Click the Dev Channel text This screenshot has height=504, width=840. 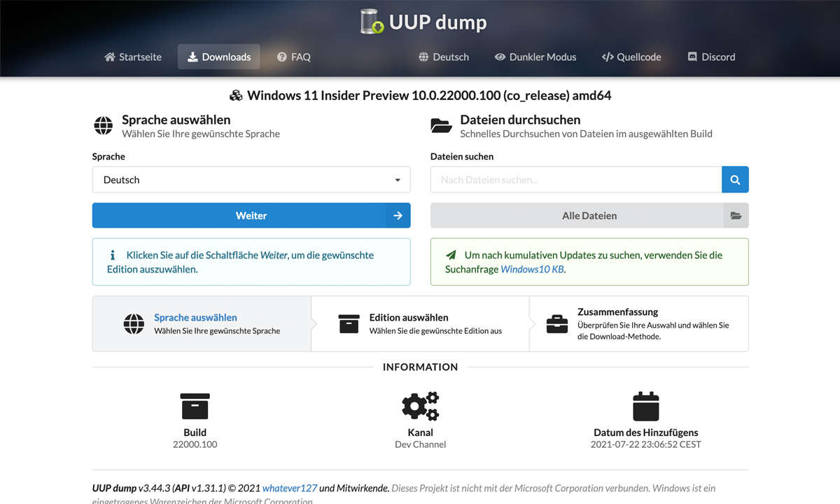point(420,444)
